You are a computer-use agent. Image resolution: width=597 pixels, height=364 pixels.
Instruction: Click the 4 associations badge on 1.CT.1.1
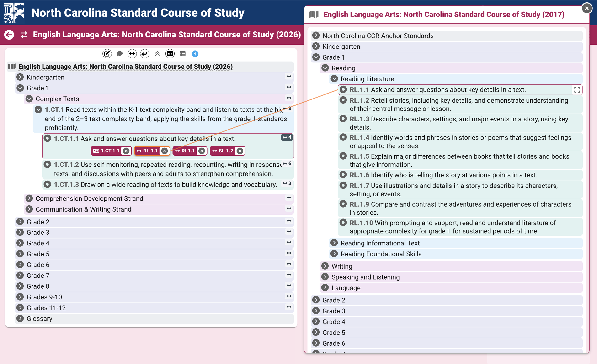(287, 137)
